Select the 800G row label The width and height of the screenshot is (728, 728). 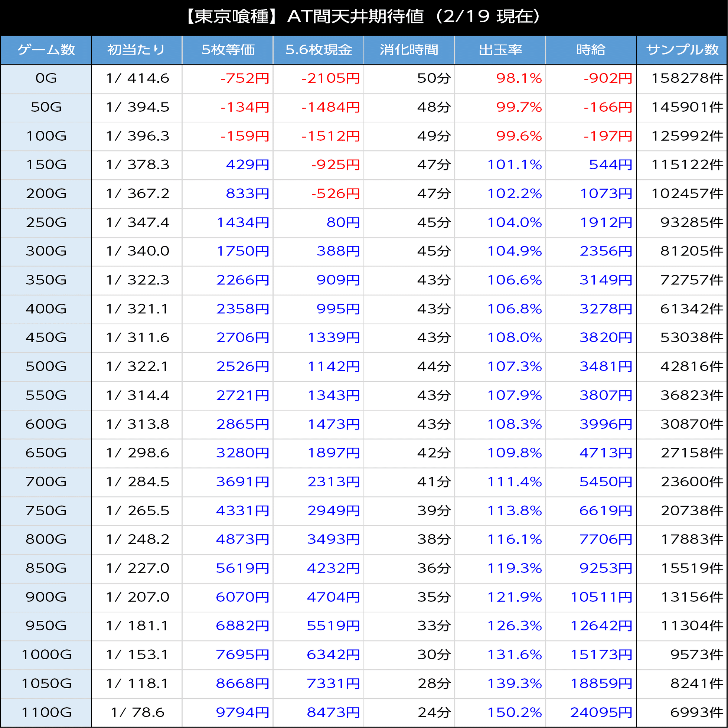click(46, 539)
